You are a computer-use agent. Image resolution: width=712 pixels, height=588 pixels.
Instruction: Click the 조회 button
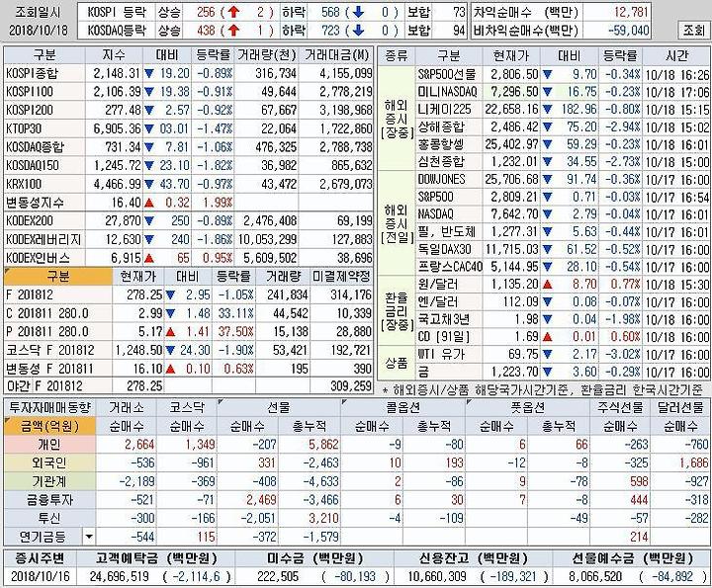(693, 30)
